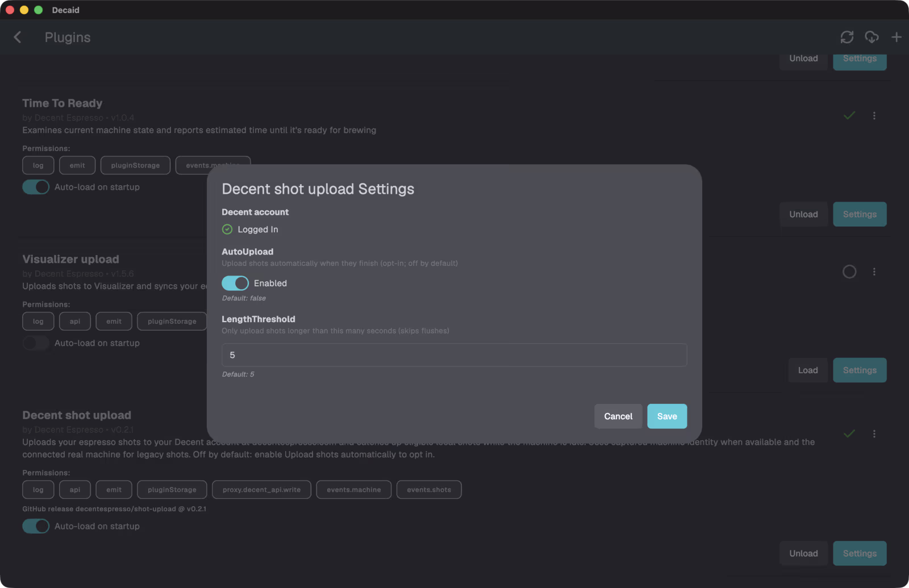Click api chip under Visualizer upload

click(x=75, y=322)
